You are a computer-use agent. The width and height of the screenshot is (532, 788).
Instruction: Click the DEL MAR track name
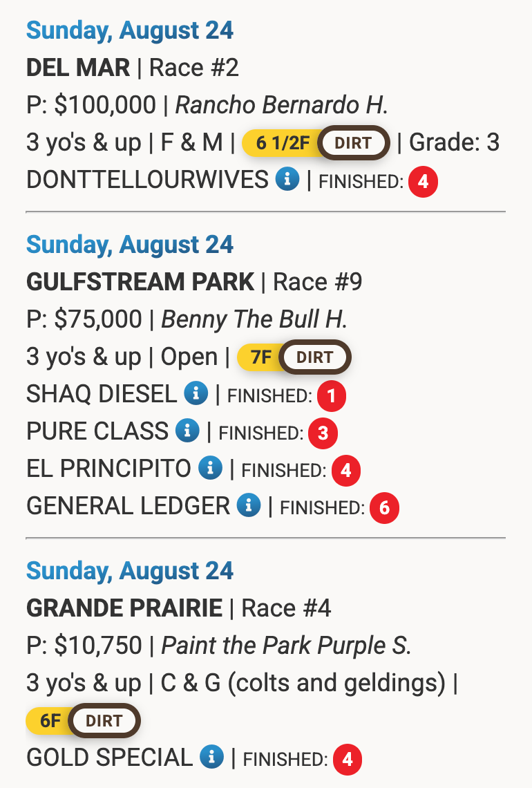click(78, 68)
